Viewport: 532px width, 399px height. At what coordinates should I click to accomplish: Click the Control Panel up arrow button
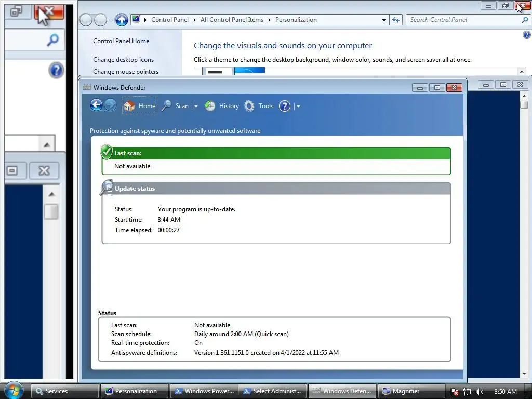pyautogui.click(x=122, y=20)
